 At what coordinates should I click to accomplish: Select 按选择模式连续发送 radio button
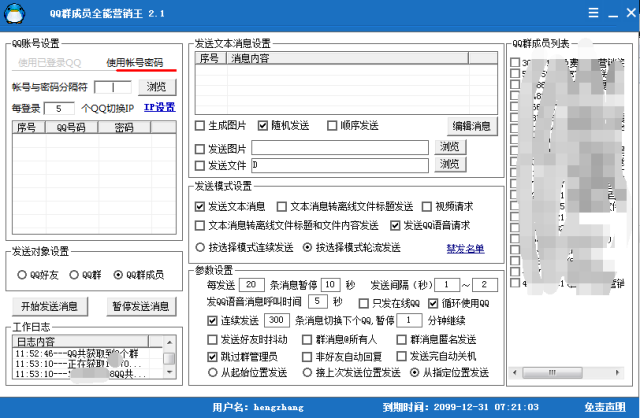point(200,247)
